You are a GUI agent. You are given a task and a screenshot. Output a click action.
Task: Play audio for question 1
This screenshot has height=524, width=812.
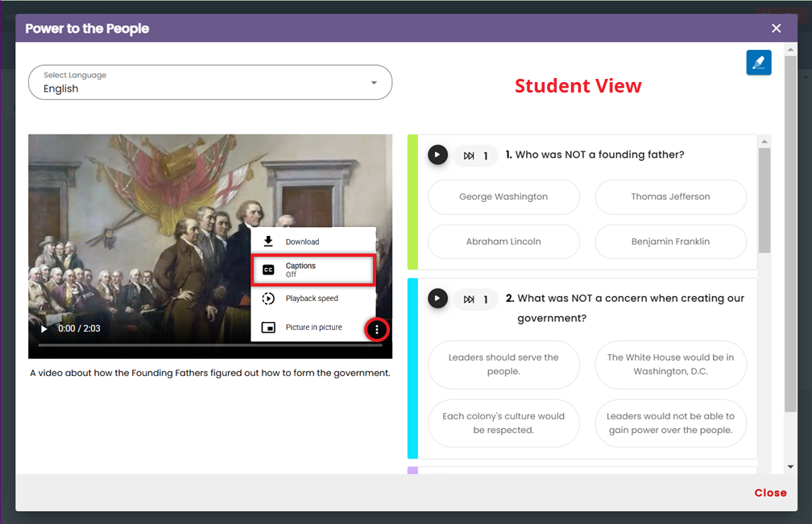tap(437, 155)
